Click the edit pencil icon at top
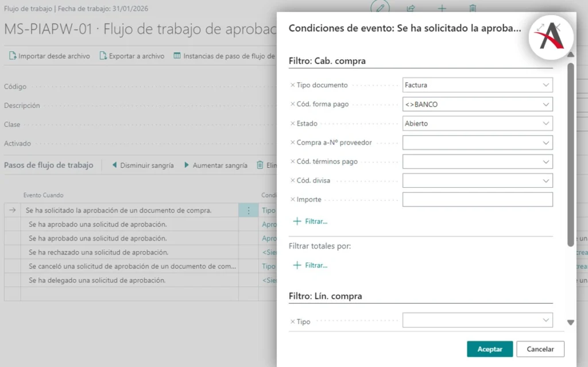Viewport: 588px width, 367px height. (379, 8)
